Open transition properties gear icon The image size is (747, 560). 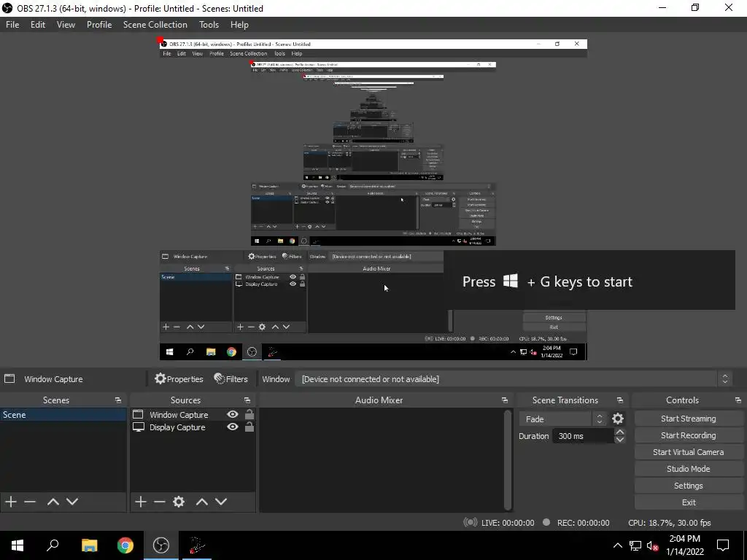(618, 419)
